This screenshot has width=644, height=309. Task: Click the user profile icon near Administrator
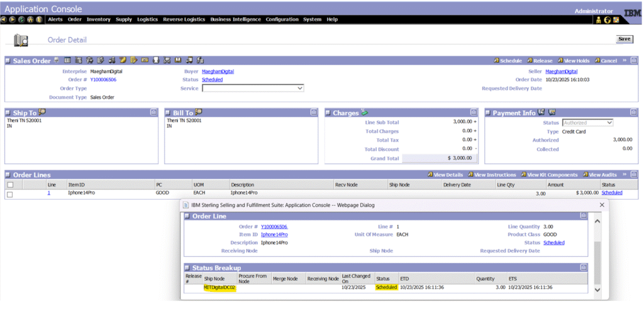598,20
